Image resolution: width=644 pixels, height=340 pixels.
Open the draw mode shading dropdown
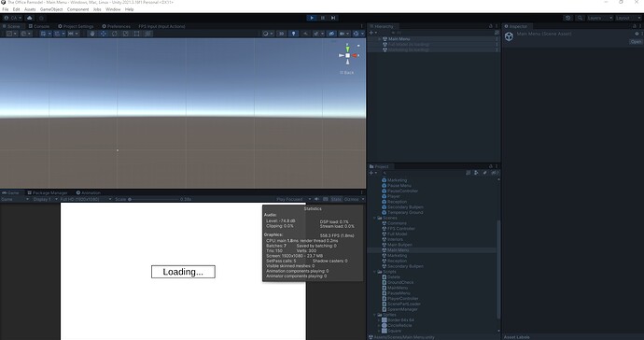tap(268, 34)
